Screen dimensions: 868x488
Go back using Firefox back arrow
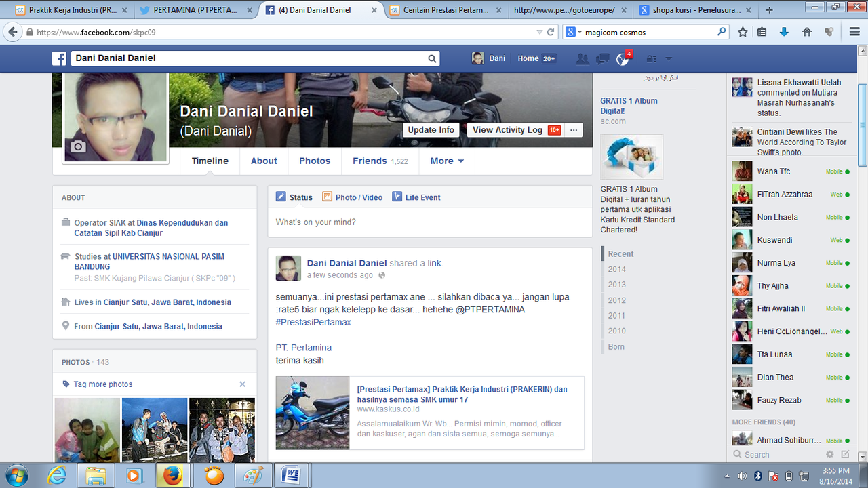pyautogui.click(x=12, y=32)
